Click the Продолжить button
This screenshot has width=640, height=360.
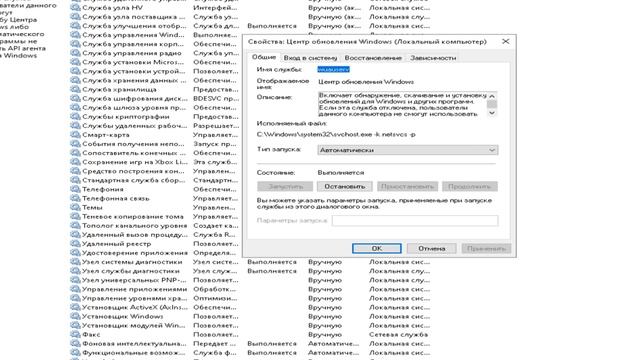pyautogui.click(x=470, y=187)
